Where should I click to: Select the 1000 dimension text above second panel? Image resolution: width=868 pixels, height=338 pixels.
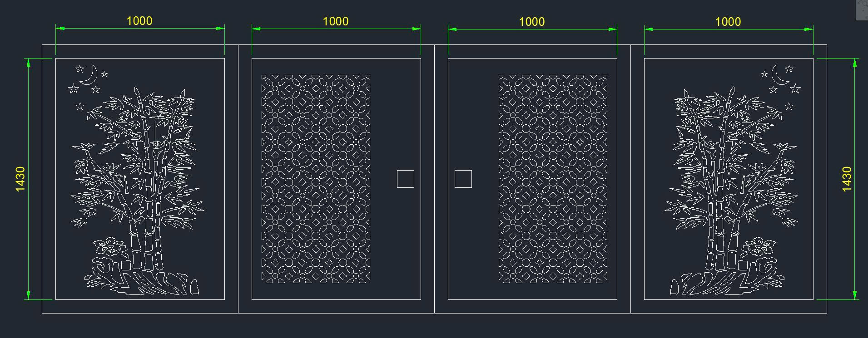click(336, 21)
